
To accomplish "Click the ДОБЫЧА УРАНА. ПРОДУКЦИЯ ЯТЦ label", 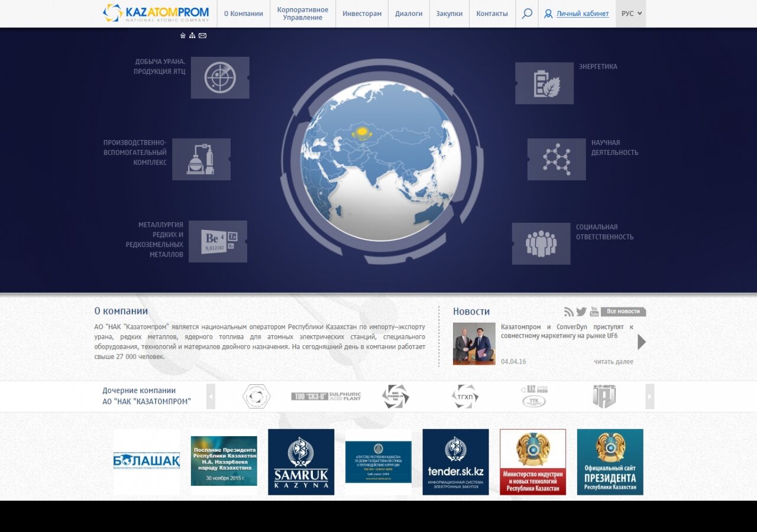I will click(x=160, y=66).
